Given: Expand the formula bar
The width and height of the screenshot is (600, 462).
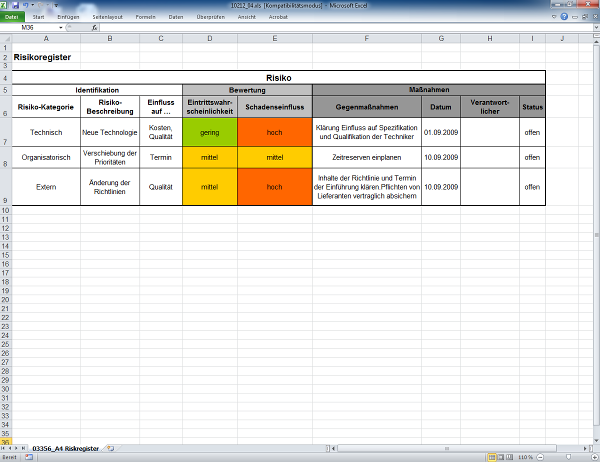Looking at the screenshot, I should pyautogui.click(x=594, y=28).
